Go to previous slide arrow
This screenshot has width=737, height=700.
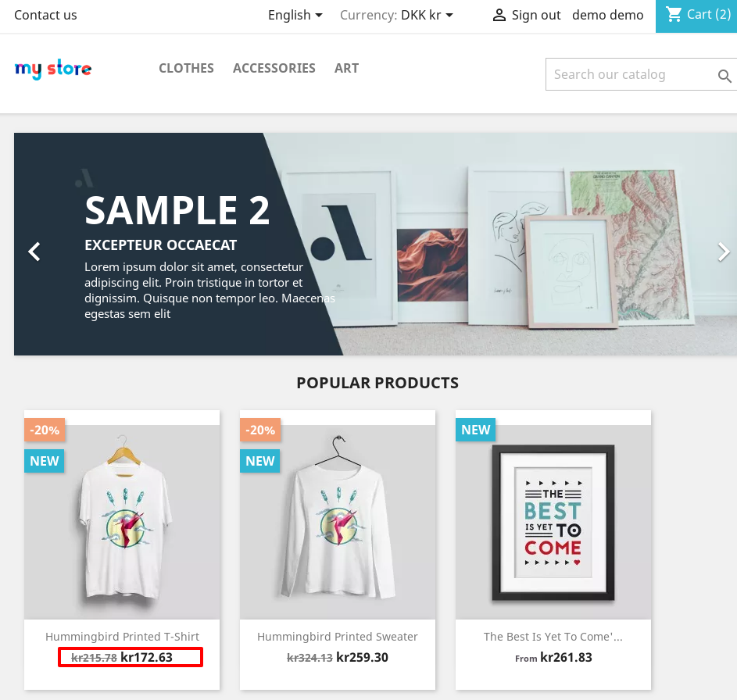click(x=34, y=252)
